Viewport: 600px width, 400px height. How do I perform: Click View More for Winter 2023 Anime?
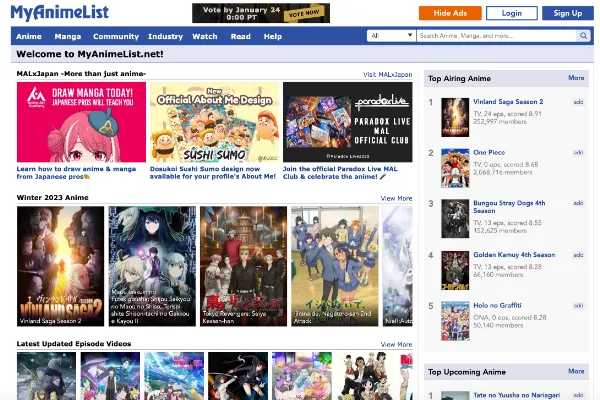pyautogui.click(x=396, y=198)
